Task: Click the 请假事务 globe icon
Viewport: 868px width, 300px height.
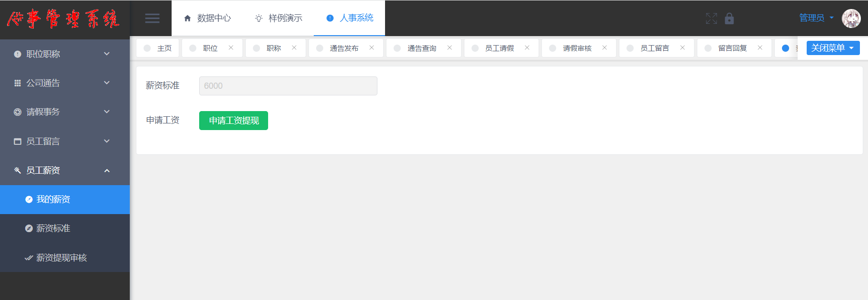Action: point(18,112)
